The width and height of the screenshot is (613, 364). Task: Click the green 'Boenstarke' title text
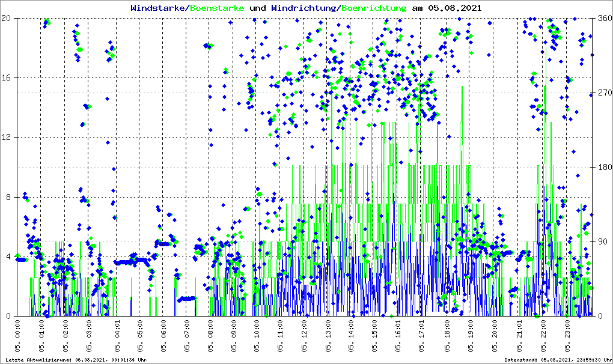click(x=217, y=8)
